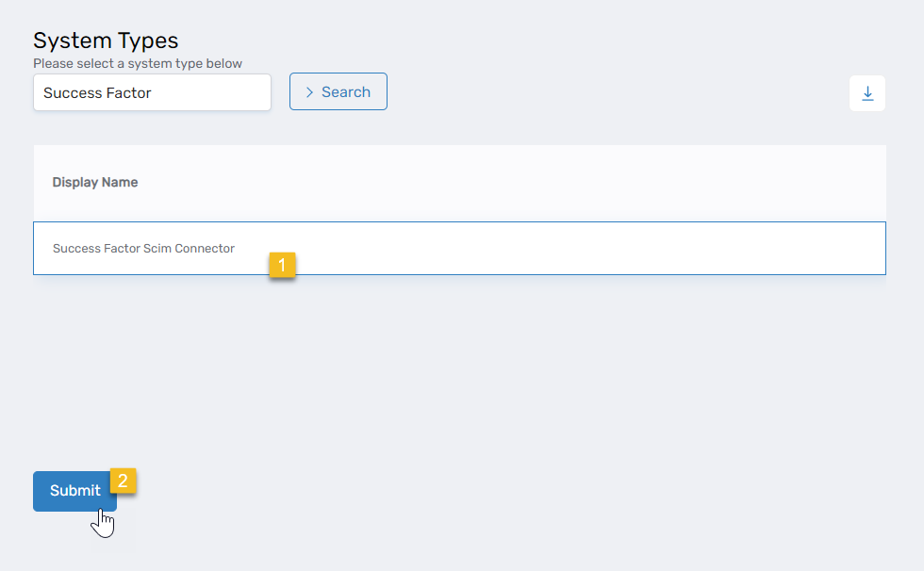Click empty area of table header row
Viewport: 924px width, 571px height.
pyautogui.click(x=519, y=183)
